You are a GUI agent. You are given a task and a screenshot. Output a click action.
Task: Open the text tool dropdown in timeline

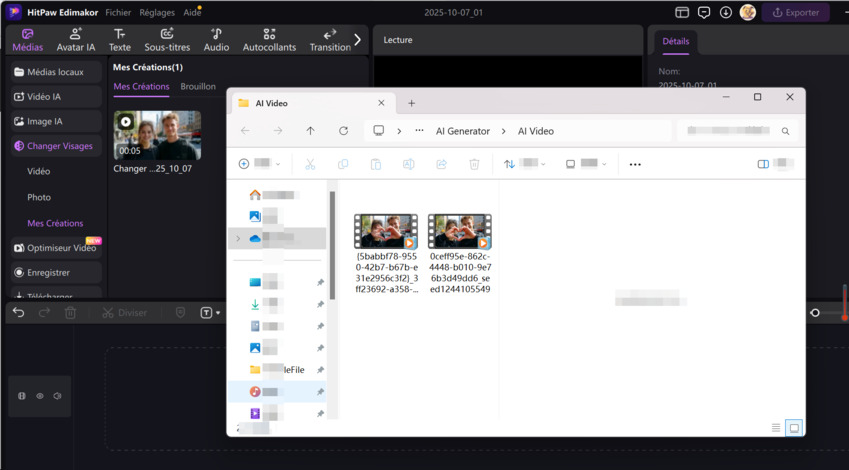pos(210,313)
